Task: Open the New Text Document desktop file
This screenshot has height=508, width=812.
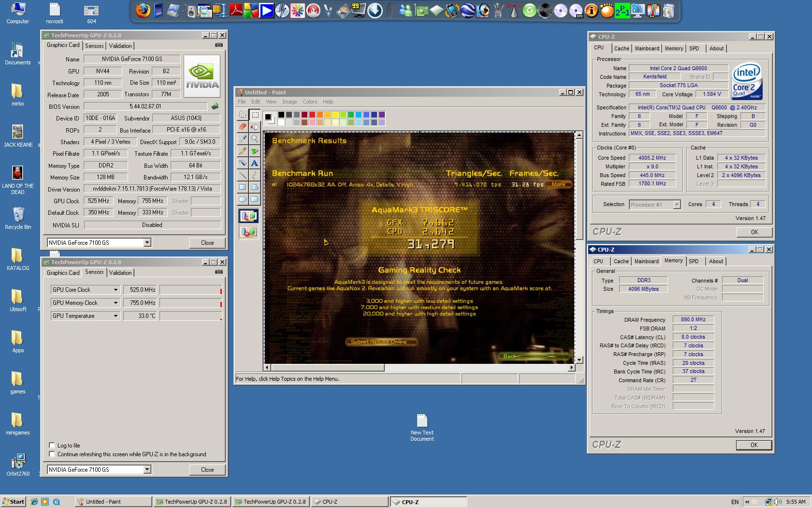Action: tap(422, 428)
